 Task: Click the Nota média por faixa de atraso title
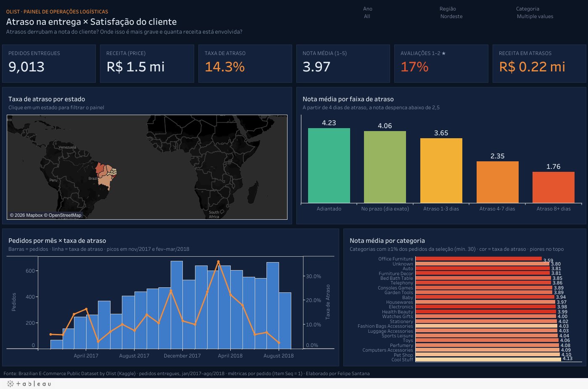pos(348,99)
